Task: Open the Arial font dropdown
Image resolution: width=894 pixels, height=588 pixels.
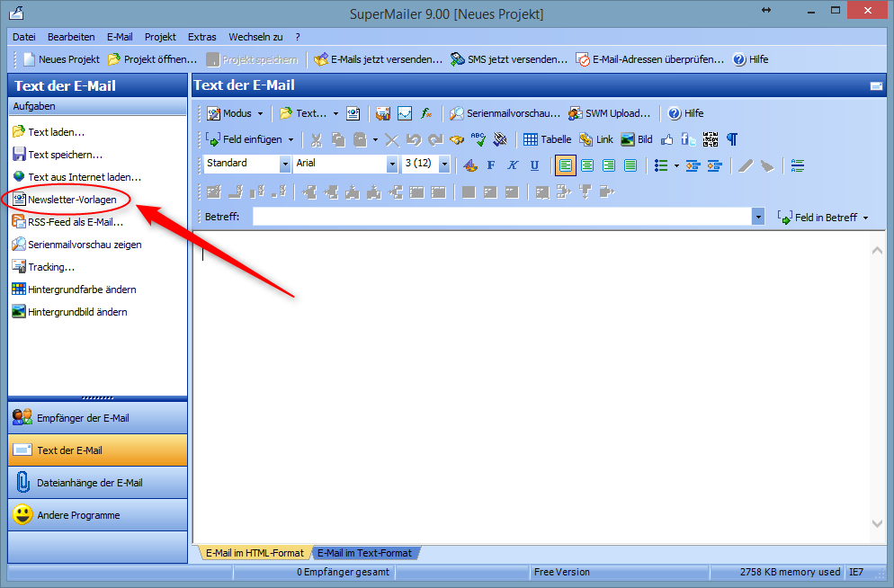Action: click(x=392, y=165)
